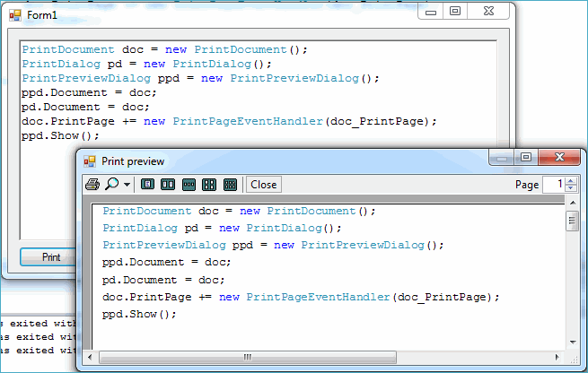Minimize the Form1 window
The image size is (588, 373).
pos(431,12)
